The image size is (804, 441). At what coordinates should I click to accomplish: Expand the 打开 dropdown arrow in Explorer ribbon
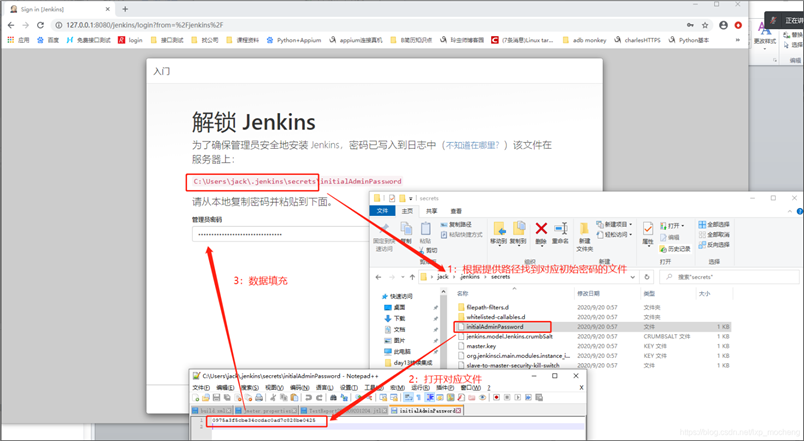[682, 226]
